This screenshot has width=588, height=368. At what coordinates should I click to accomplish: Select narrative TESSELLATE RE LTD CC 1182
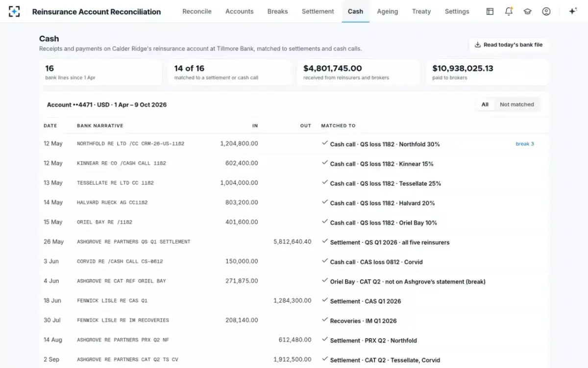pyautogui.click(x=115, y=183)
